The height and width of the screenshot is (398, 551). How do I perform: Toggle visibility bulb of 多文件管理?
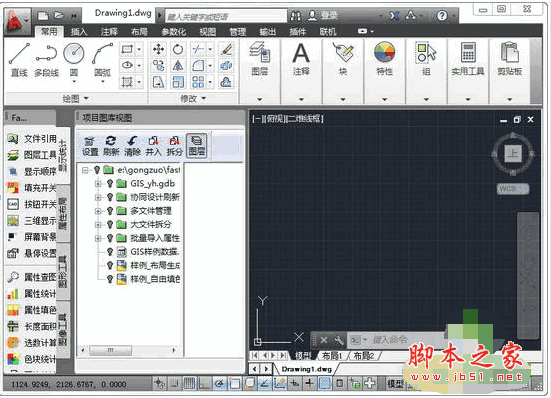(x=110, y=211)
